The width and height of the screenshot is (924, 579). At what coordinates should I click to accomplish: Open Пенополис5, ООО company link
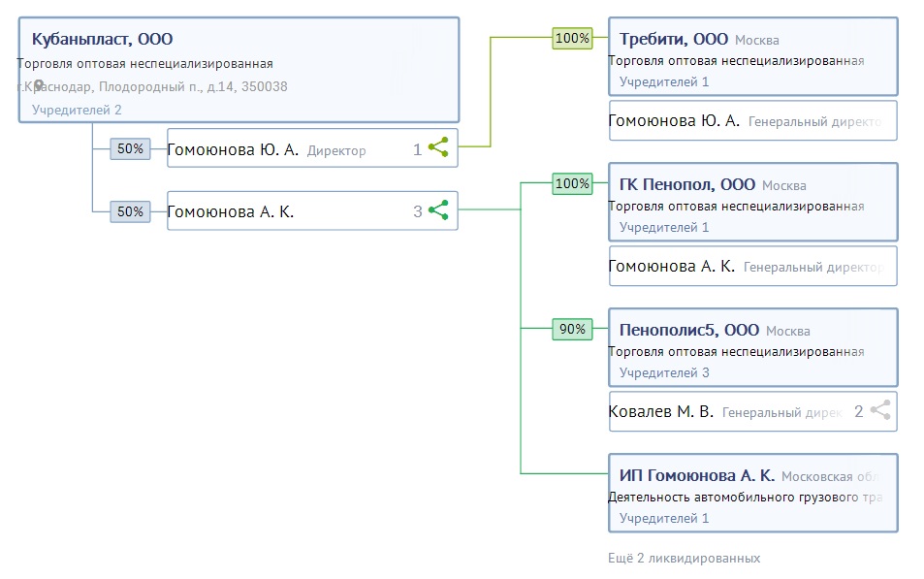point(688,330)
